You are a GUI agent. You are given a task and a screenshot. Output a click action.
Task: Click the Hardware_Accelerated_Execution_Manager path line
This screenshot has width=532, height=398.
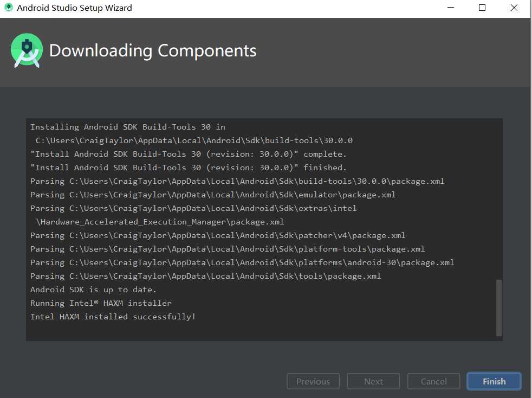(x=160, y=222)
